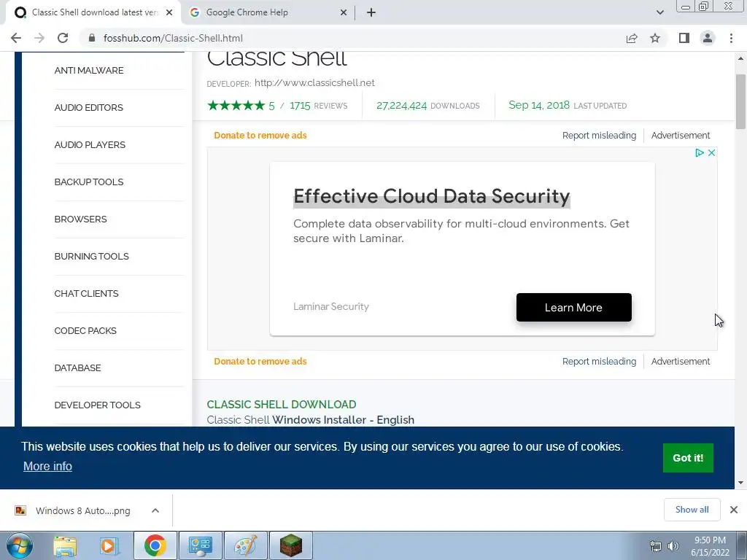The image size is (747, 560).
Task: Visit developer link classicshell.net
Action: tap(314, 83)
